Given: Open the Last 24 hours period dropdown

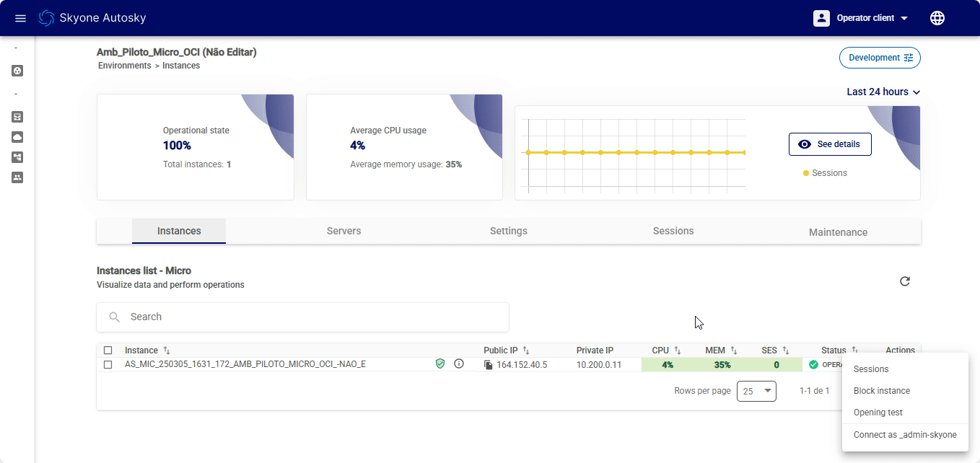Looking at the screenshot, I should (x=883, y=92).
